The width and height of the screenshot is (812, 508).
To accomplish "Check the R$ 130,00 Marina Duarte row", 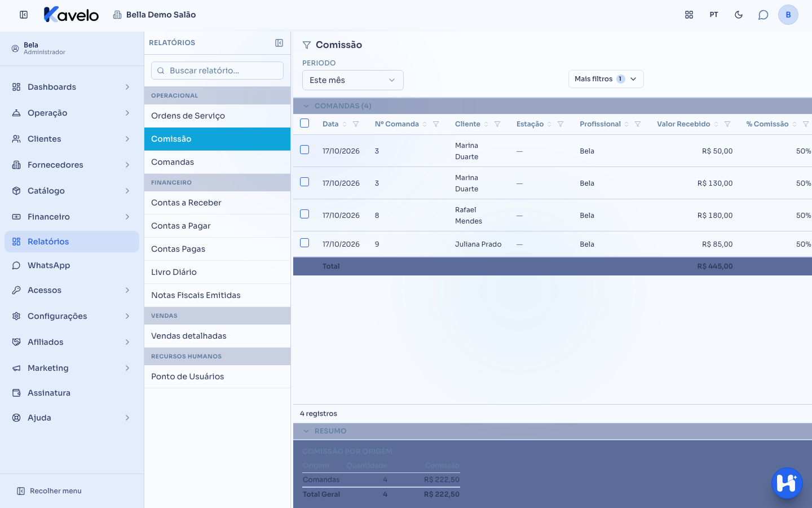I will [304, 182].
